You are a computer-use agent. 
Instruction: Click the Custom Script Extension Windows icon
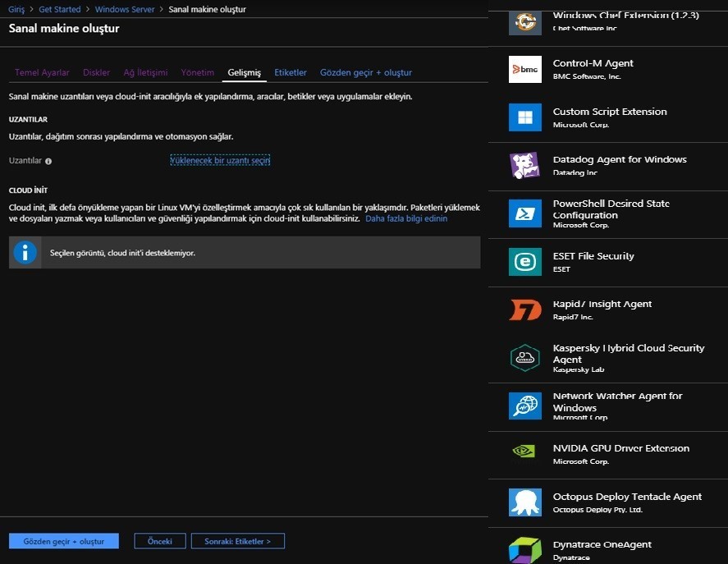coord(525,117)
